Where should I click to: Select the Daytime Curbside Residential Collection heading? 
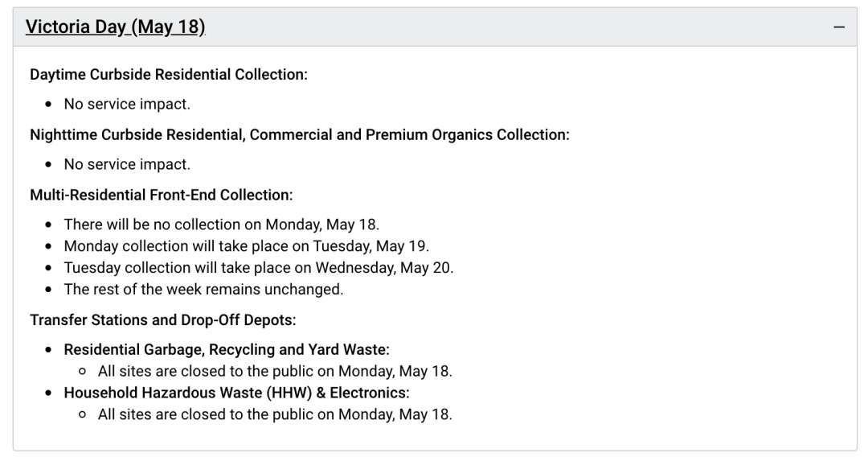click(169, 74)
